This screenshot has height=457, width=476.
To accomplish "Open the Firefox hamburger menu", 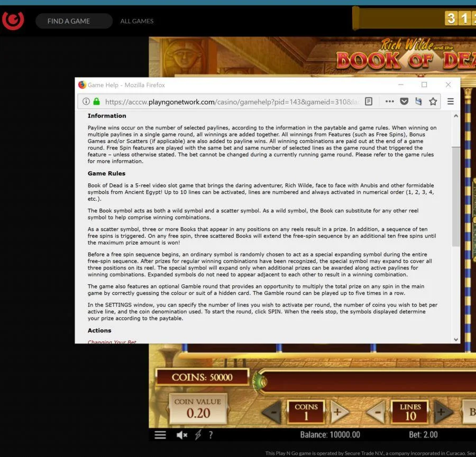I will pyautogui.click(x=451, y=101).
